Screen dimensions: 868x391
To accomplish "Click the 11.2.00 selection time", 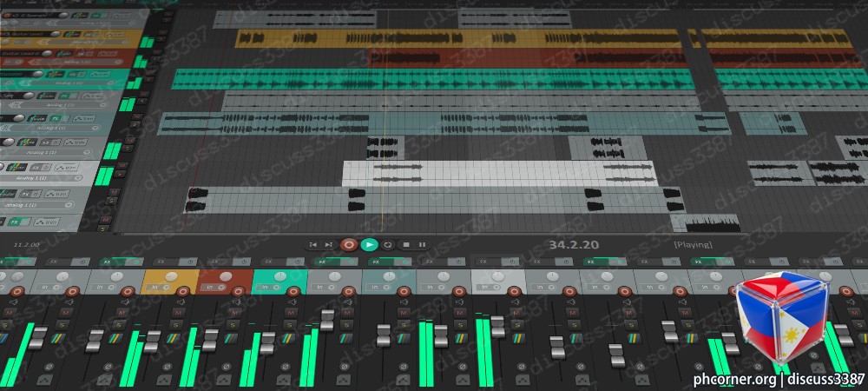I will pos(26,244).
